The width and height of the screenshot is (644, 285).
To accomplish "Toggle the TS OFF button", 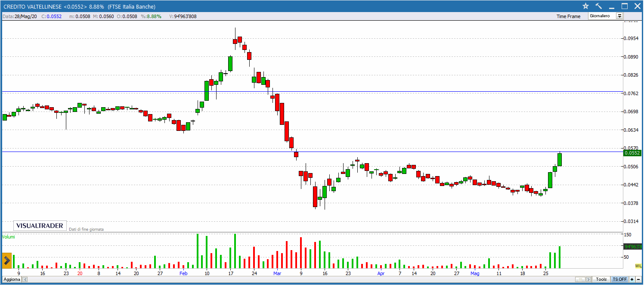I will (620, 279).
